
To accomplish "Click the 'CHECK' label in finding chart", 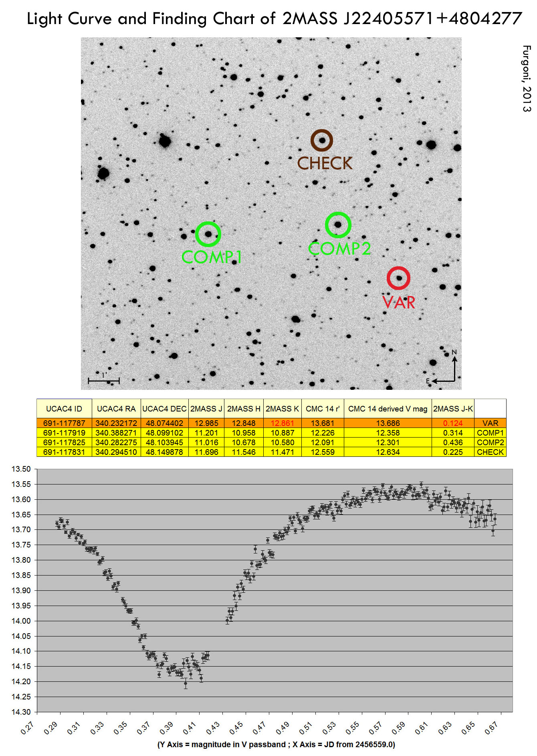I will tap(325, 163).
